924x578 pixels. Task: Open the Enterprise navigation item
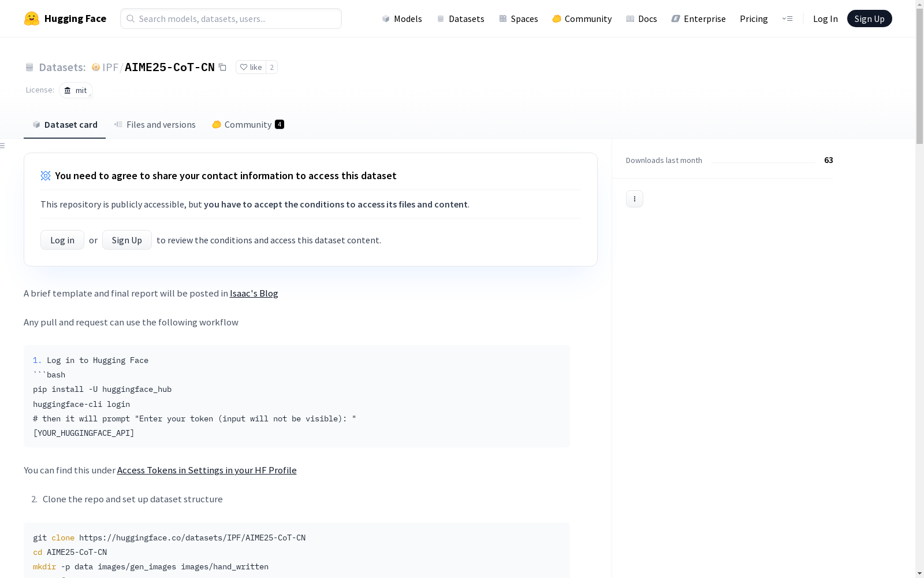(x=699, y=18)
